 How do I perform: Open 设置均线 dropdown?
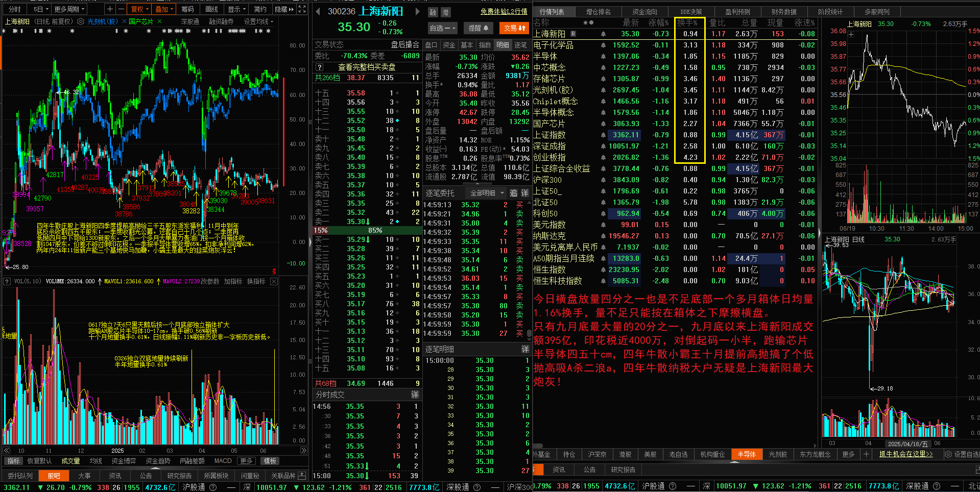coord(258,21)
